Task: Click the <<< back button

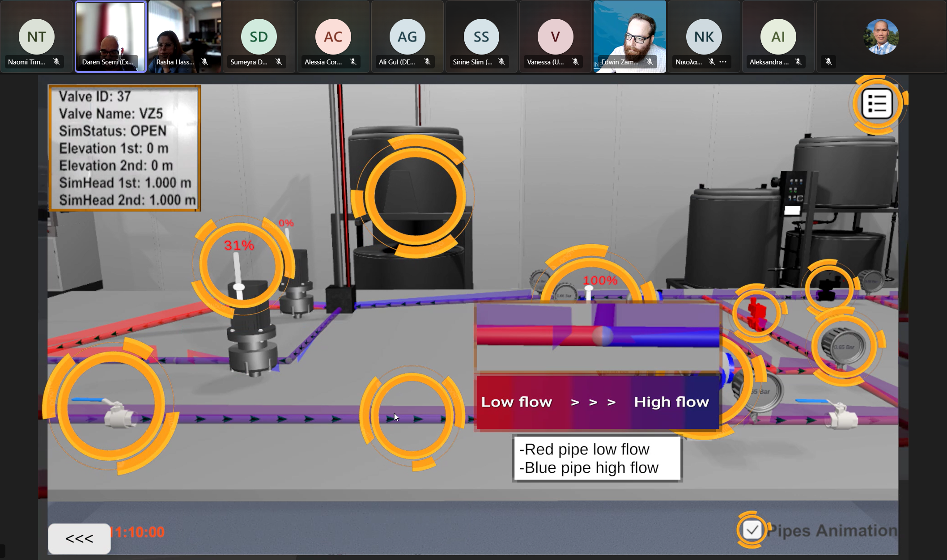Action: 79,539
